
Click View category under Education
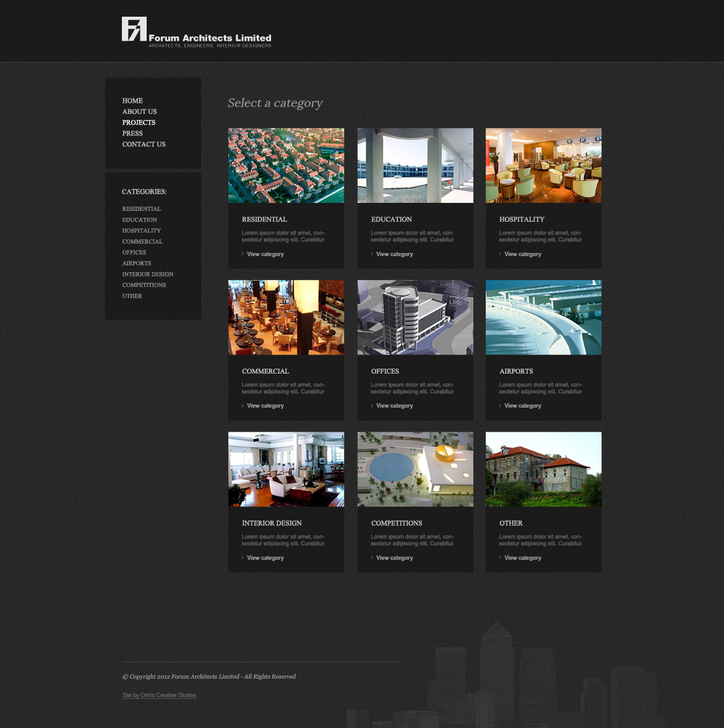tap(394, 254)
